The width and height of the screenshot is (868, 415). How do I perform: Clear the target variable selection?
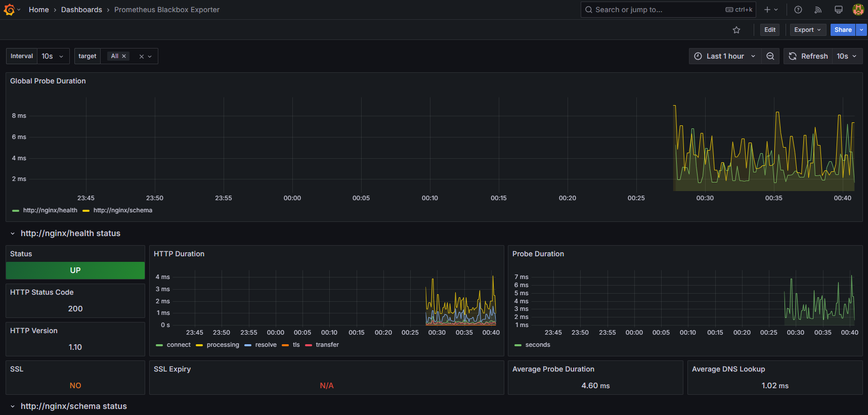(142, 57)
